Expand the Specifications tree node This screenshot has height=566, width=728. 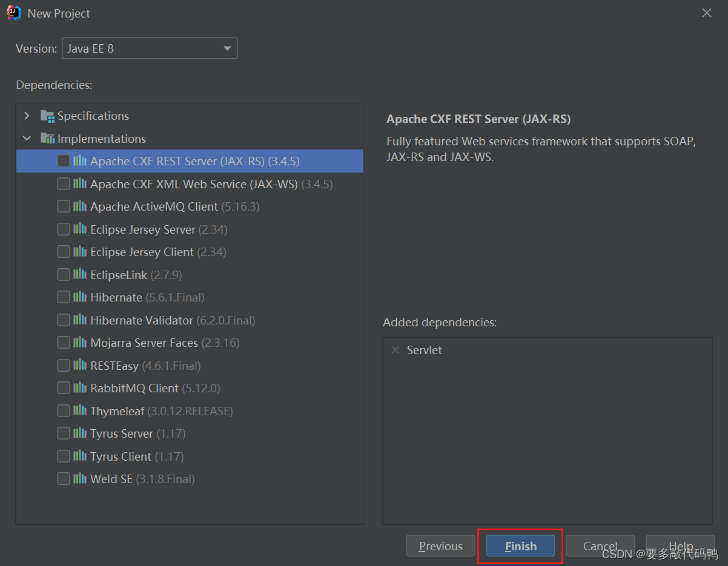point(27,116)
